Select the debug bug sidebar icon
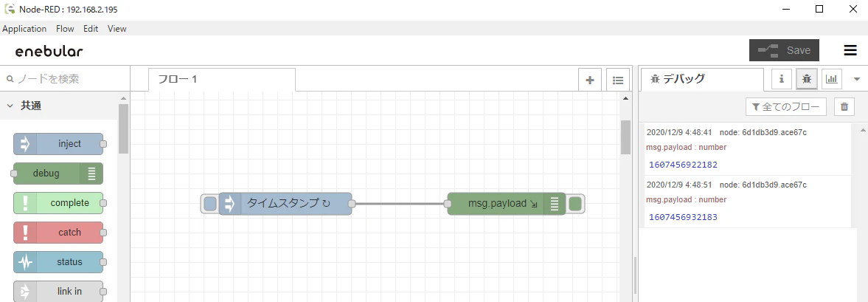The height and width of the screenshot is (302, 868). click(807, 79)
